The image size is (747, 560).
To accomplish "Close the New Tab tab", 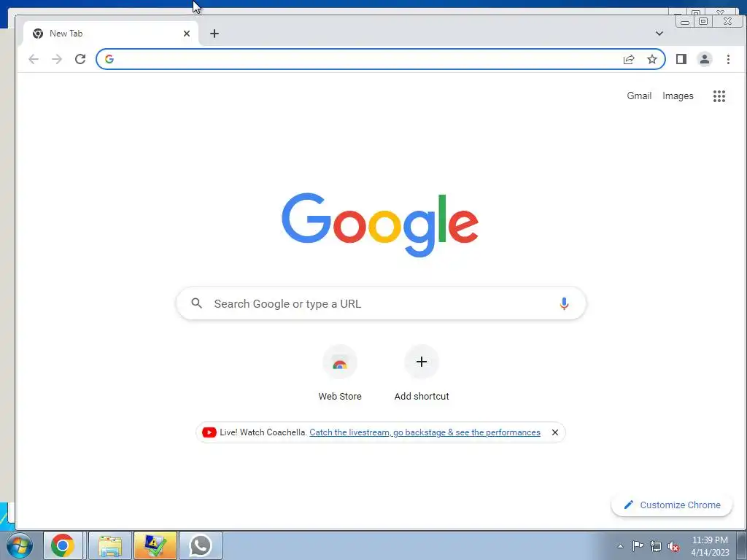I will coord(187,34).
